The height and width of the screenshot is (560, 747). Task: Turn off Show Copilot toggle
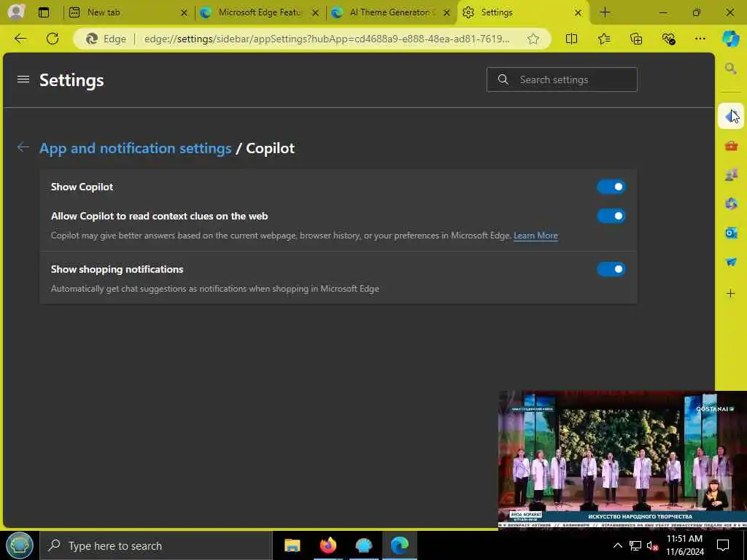coord(611,187)
